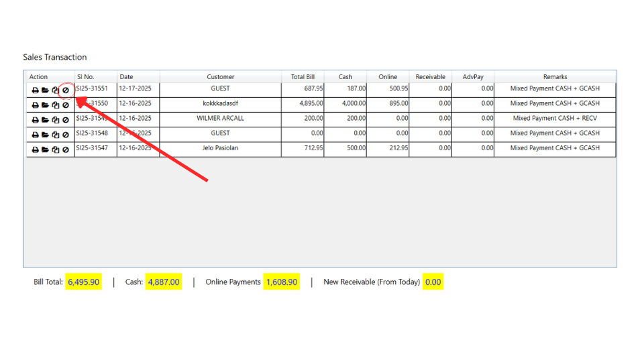Sort by the Total Bill column header
The image size is (644, 362).
303,77
